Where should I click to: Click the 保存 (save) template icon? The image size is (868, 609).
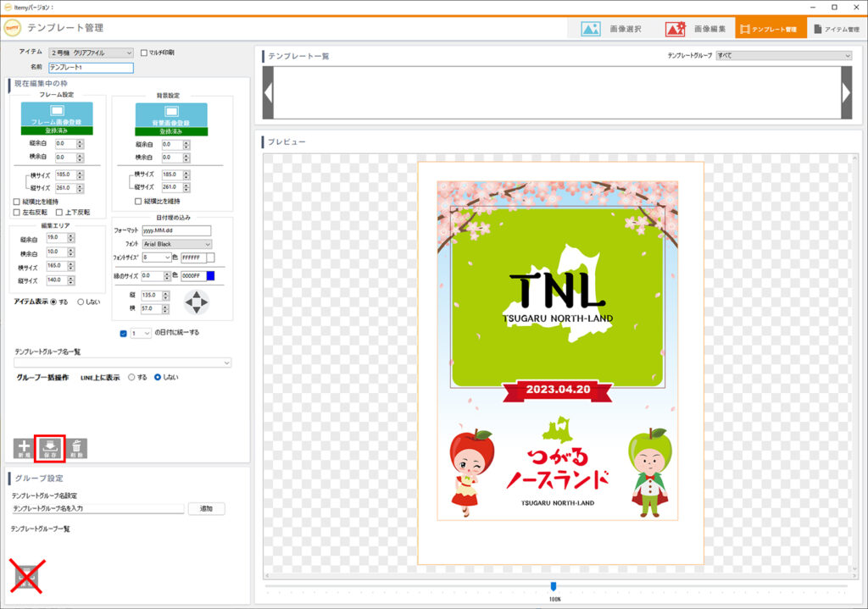tap(50, 448)
